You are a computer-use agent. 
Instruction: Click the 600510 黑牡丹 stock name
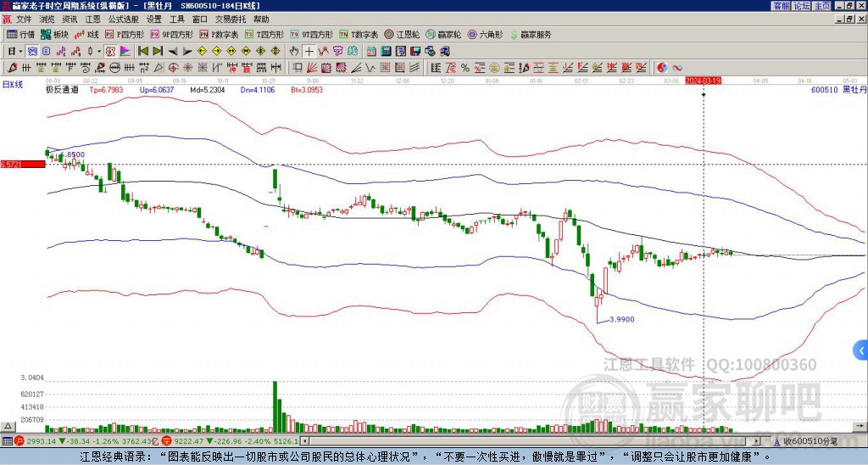(838, 90)
